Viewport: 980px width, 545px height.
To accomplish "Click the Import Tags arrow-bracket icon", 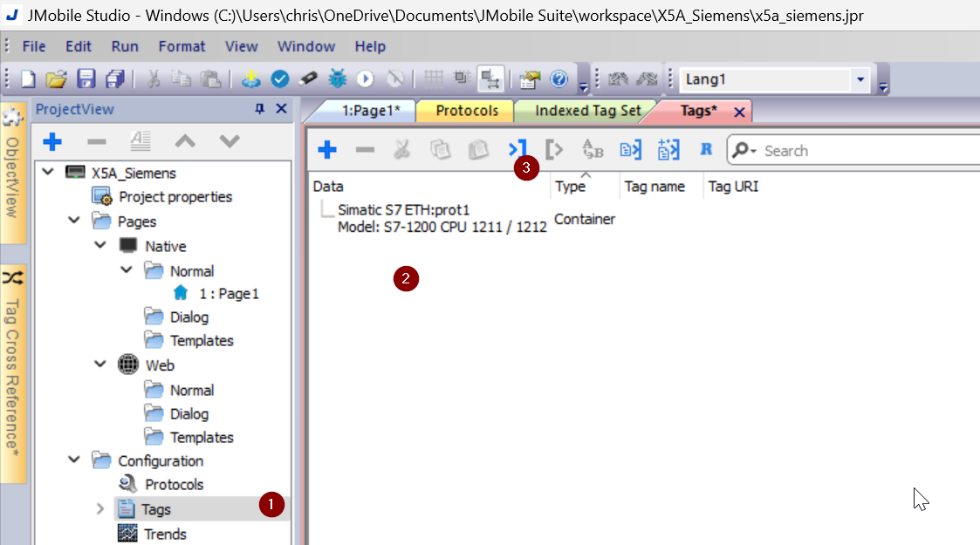I will (x=517, y=150).
